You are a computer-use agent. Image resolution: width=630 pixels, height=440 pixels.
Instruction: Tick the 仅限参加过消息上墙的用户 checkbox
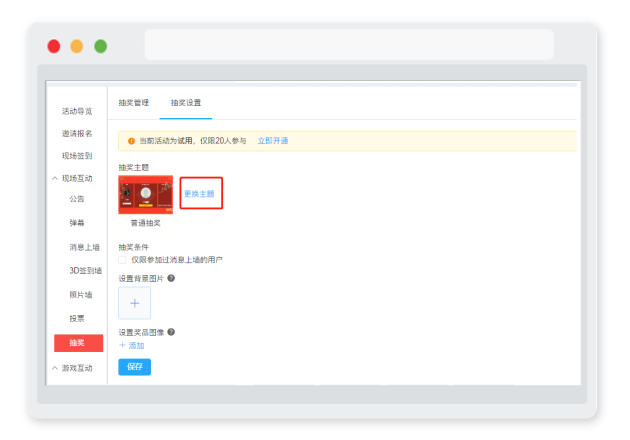[x=122, y=260]
